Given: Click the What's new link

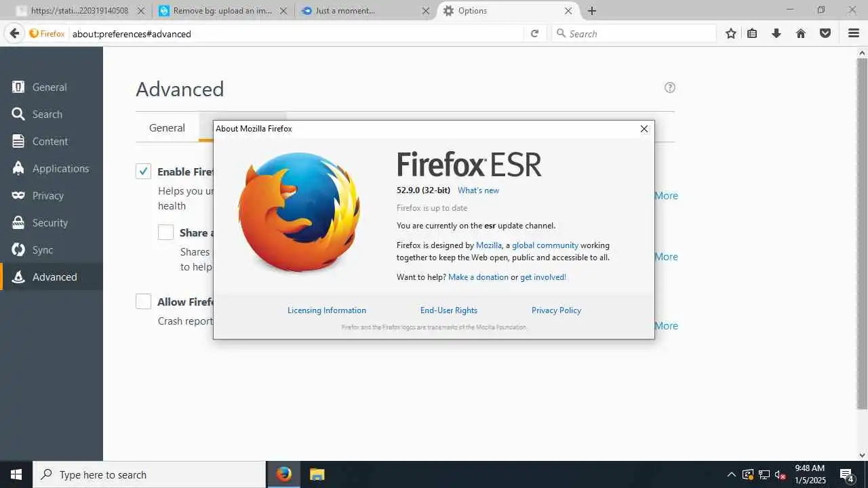Looking at the screenshot, I should click(478, 190).
